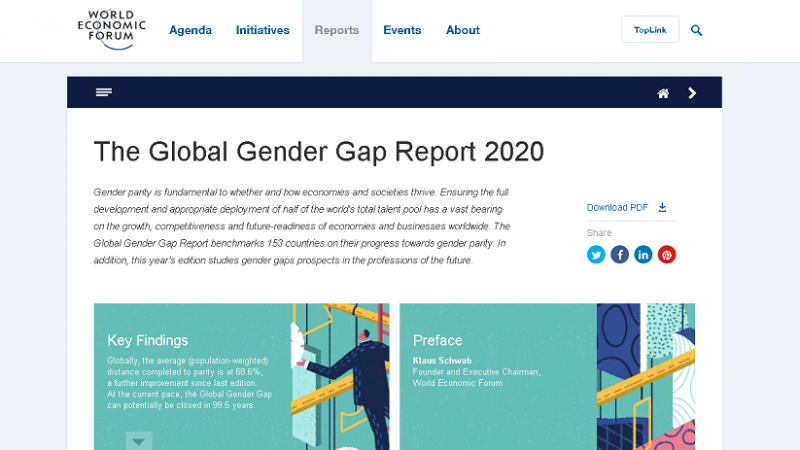Click the Preface abstract pattern illustration
The height and width of the screenshot is (450, 800).
coord(646,377)
